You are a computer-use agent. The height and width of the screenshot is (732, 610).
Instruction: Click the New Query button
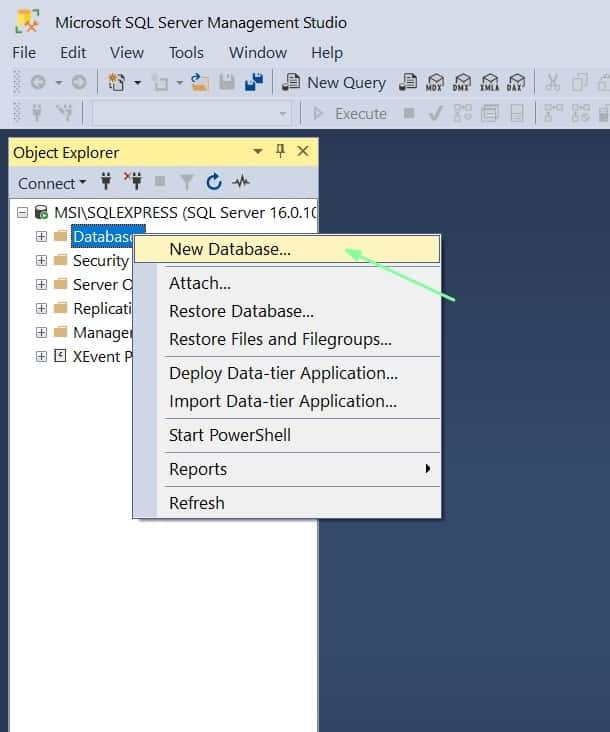334,83
